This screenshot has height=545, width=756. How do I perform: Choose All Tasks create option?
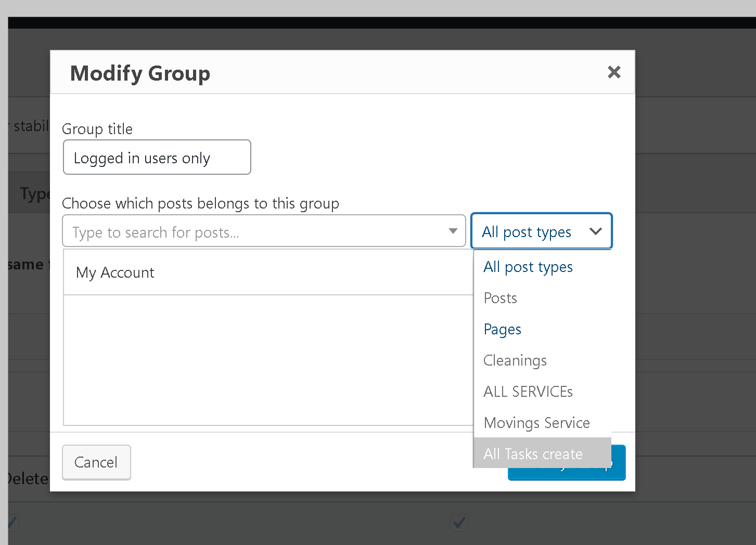542,453
